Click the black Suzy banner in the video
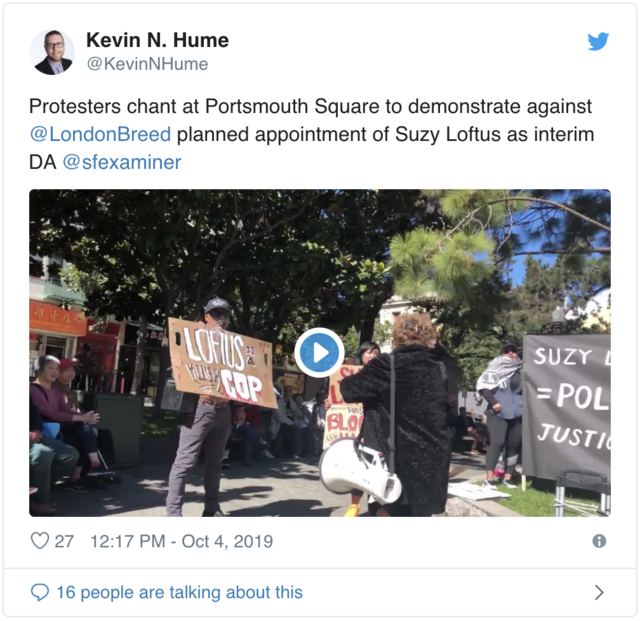The image size is (640, 621). pos(566,407)
